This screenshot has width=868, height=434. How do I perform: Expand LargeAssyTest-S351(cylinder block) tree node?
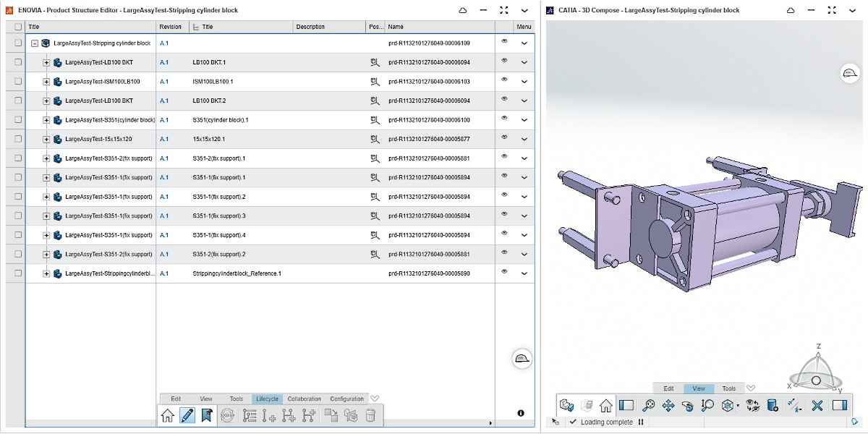pyautogui.click(x=46, y=120)
